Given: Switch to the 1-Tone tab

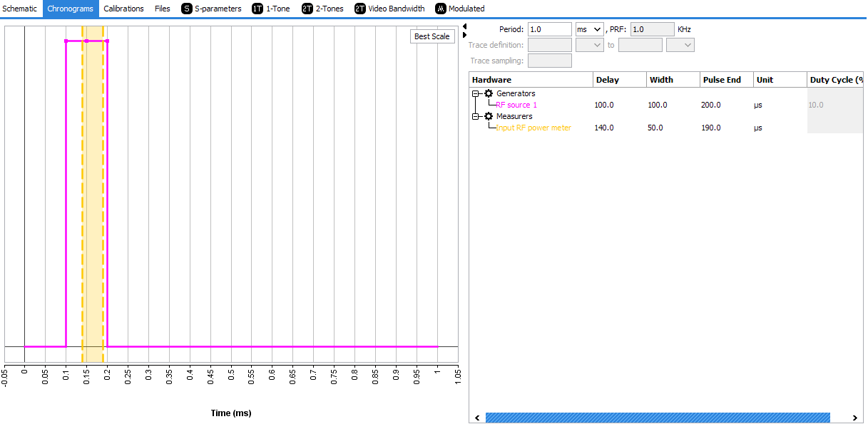Looking at the screenshot, I should tap(271, 9).
